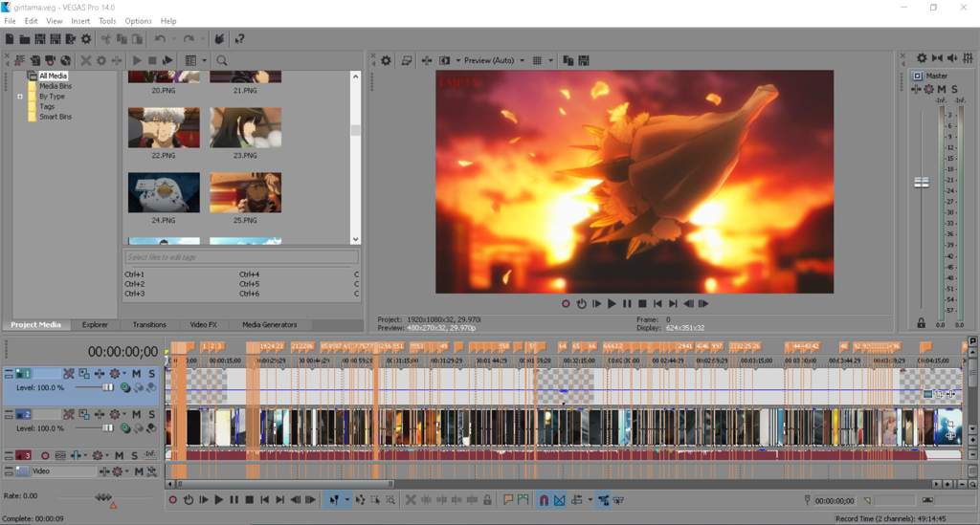Toggle Enable Snapping magnet icon
Viewport: 980px width, 525px height.
[544, 500]
